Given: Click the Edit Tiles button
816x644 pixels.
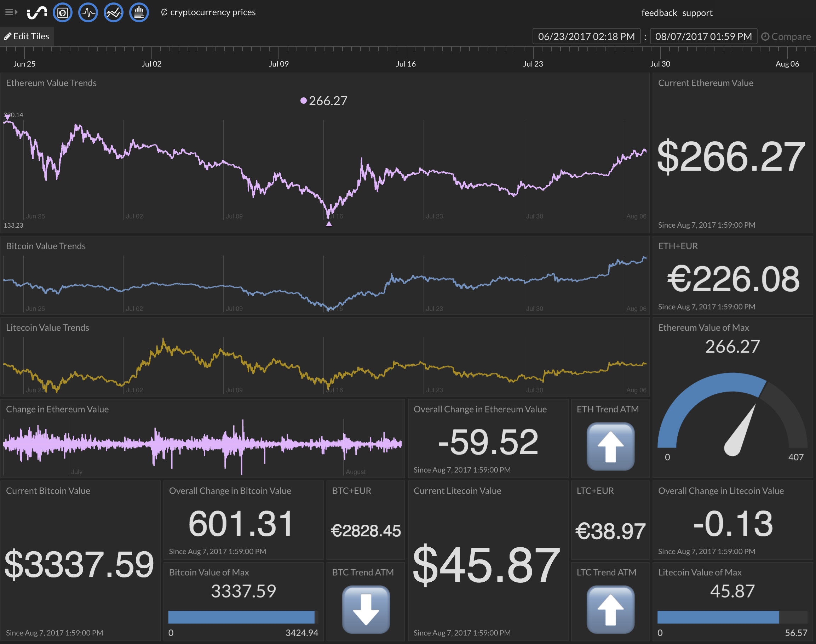Looking at the screenshot, I should point(27,36).
